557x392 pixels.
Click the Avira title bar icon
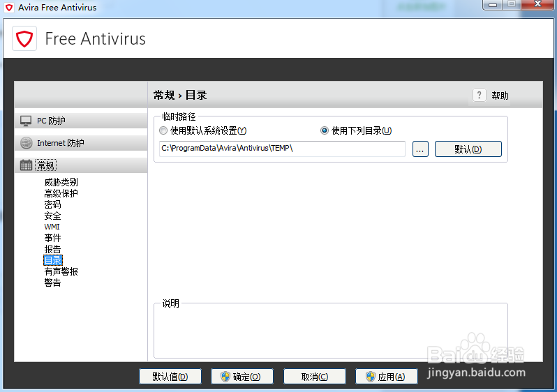9,8
